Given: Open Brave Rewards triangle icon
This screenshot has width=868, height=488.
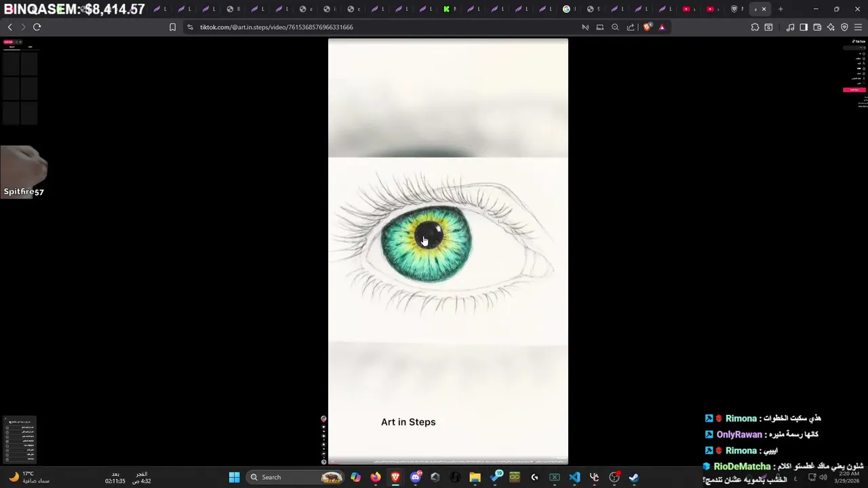Looking at the screenshot, I should click(x=662, y=27).
